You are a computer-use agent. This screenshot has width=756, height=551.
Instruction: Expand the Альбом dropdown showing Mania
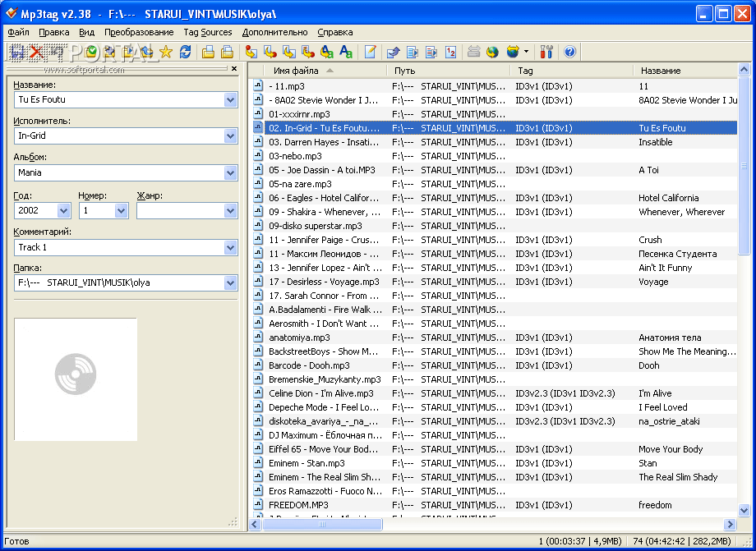(230, 172)
